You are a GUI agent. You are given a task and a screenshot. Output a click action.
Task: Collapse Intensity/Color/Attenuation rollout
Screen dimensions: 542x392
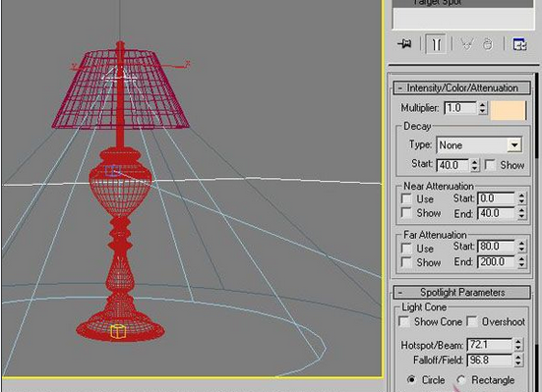(x=461, y=87)
